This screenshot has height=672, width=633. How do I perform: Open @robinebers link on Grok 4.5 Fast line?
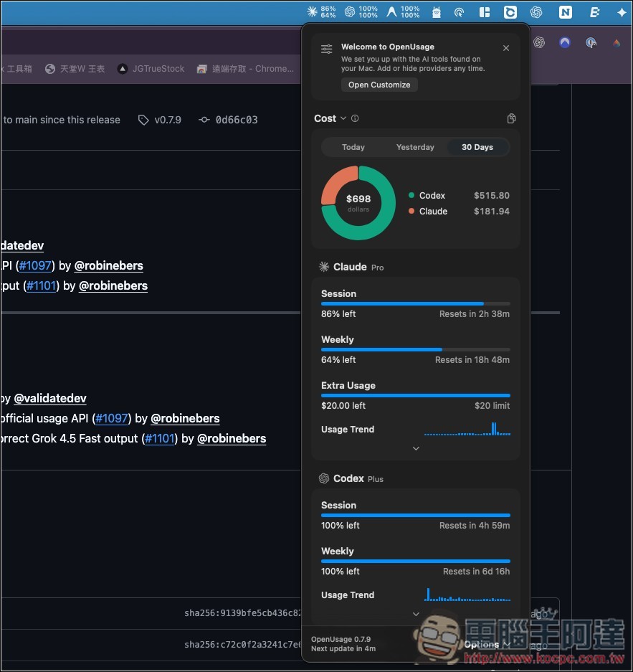[232, 438]
